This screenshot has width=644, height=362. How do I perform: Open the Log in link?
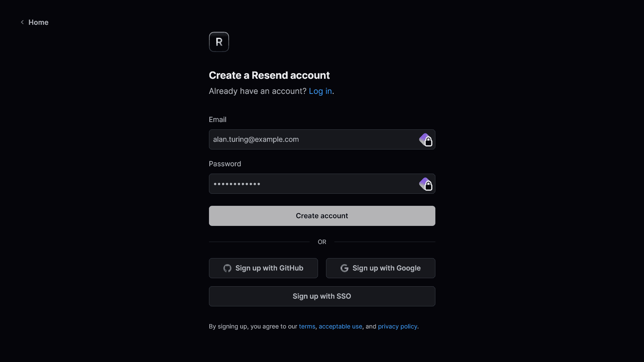(320, 91)
